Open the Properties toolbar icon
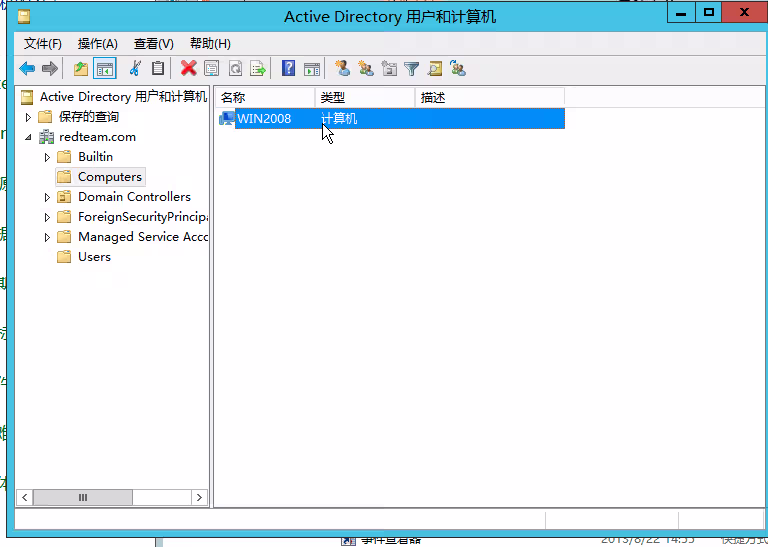 click(x=211, y=69)
